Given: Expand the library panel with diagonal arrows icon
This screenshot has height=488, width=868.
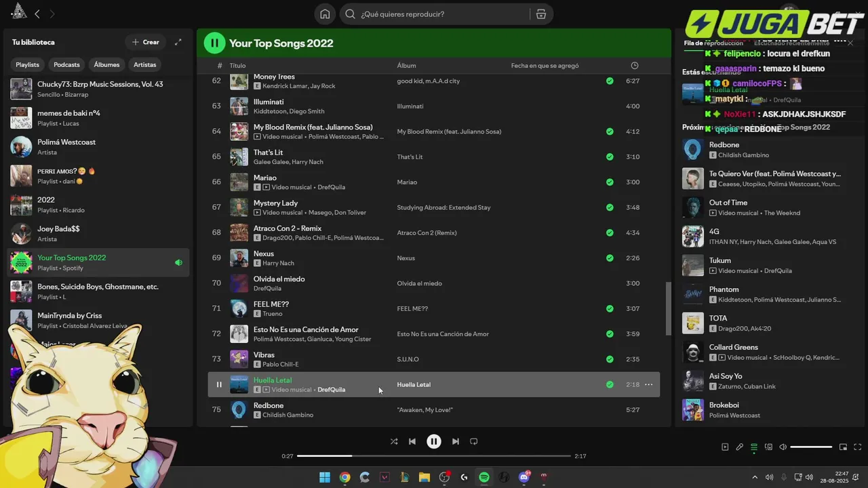Looking at the screenshot, I should pyautogui.click(x=178, y=42).
